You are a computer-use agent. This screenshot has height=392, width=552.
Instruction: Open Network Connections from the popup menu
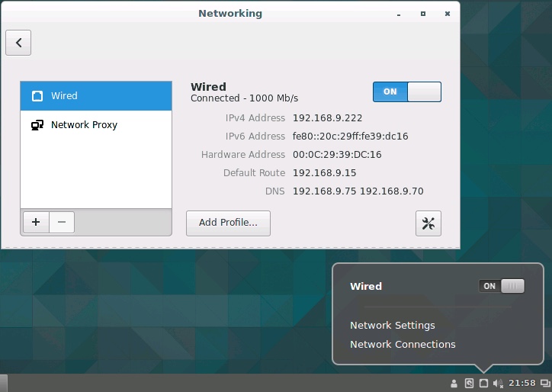(x=403, y=345)
